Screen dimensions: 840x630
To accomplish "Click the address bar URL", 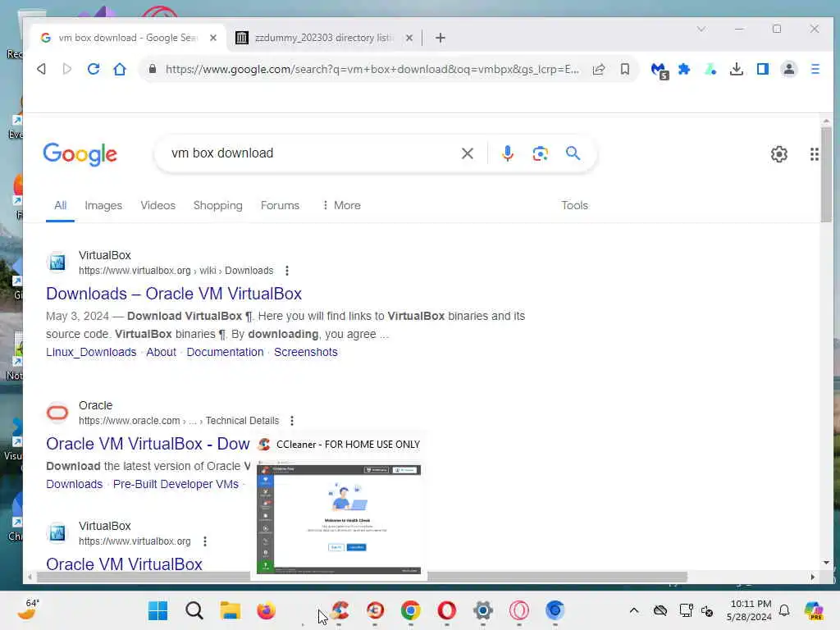I will coord(372,69).
